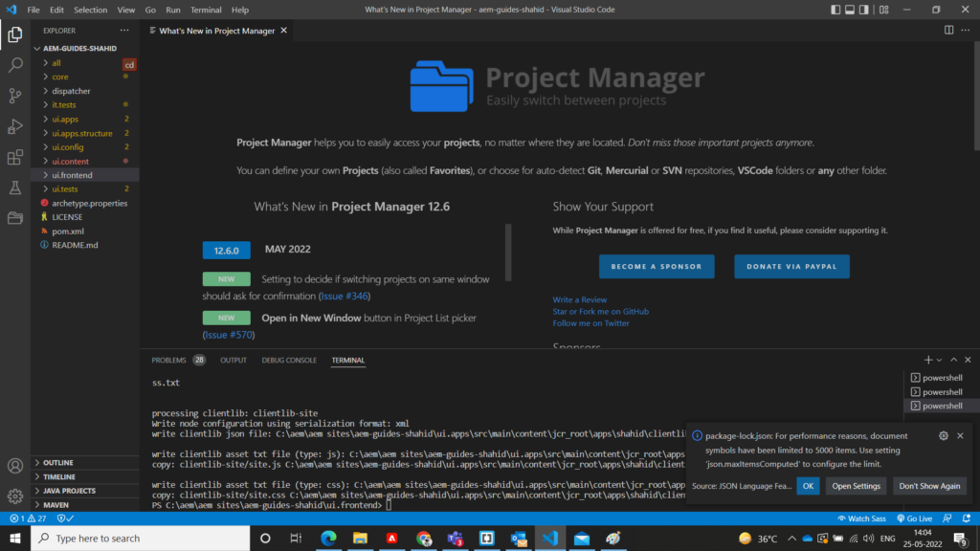Open Star or Fork me on GitHub link
Screen dimensions: 980x551
[601, 312]
